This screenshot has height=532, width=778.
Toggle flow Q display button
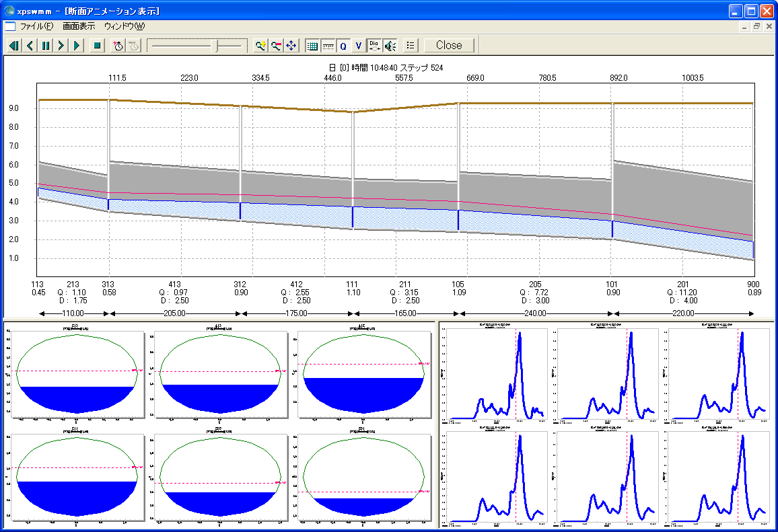343,46
